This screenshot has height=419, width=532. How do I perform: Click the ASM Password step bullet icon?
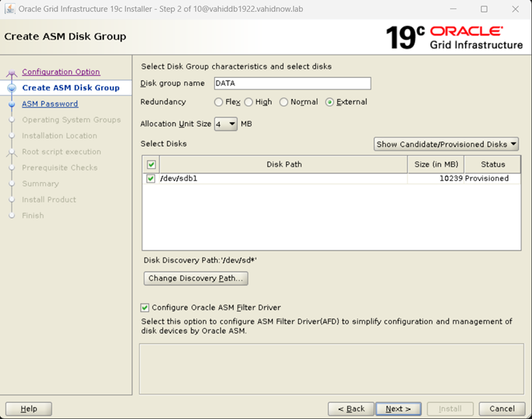click(x=11, y=104)
